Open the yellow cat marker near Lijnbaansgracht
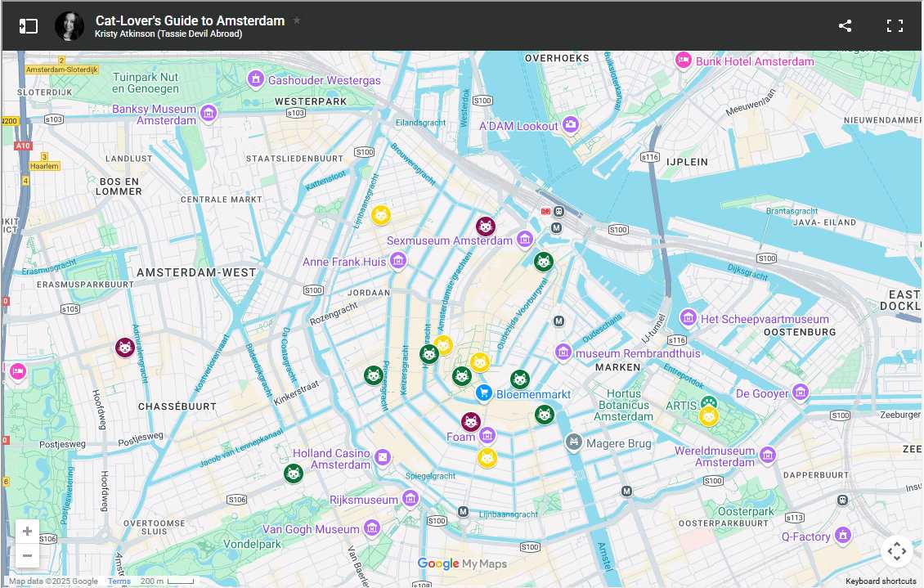 tap(381, 216)
